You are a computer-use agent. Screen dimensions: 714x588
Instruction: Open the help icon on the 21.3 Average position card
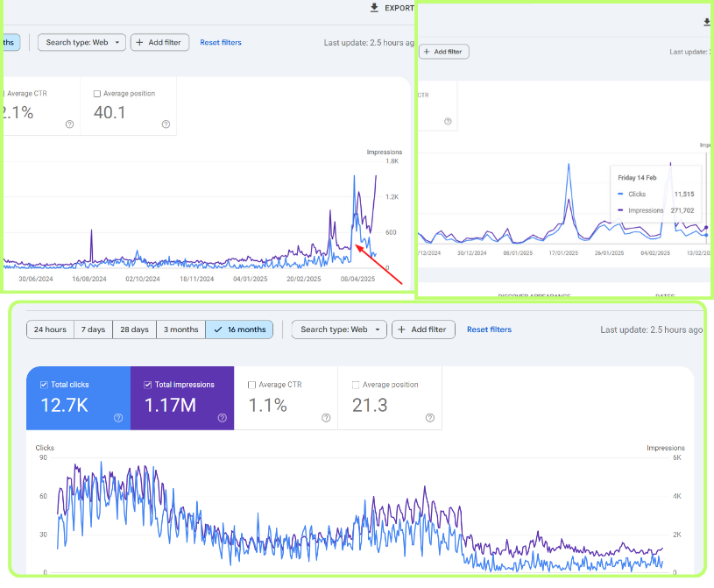click(x=430, y=418)
